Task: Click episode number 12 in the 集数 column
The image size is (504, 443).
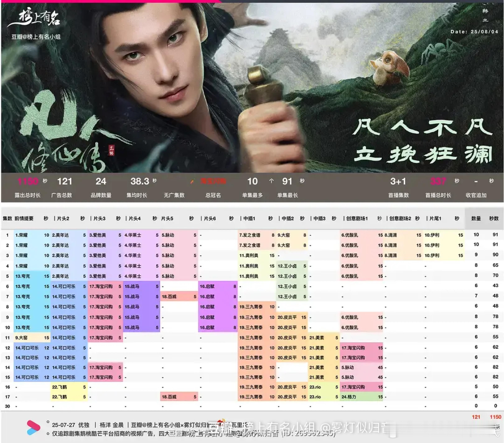Action: (7, 348)
